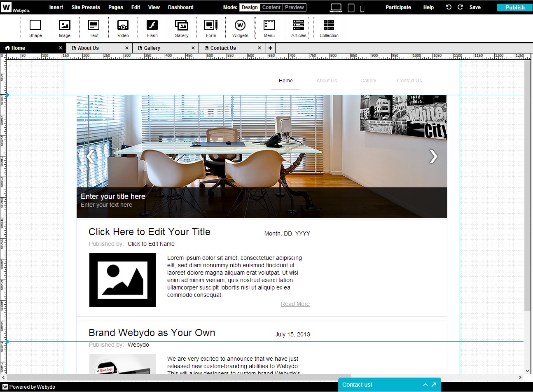Add an Articles element

pos(299,28)
